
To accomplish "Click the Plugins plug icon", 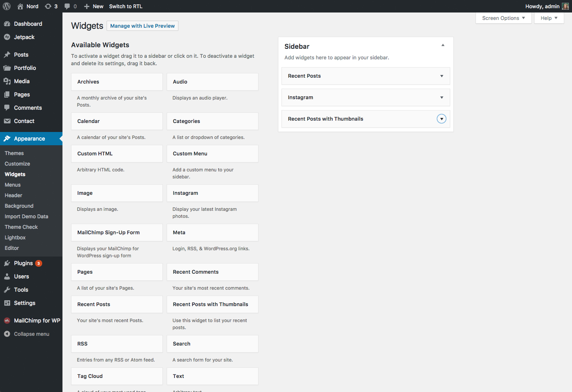I will [7, 263].
